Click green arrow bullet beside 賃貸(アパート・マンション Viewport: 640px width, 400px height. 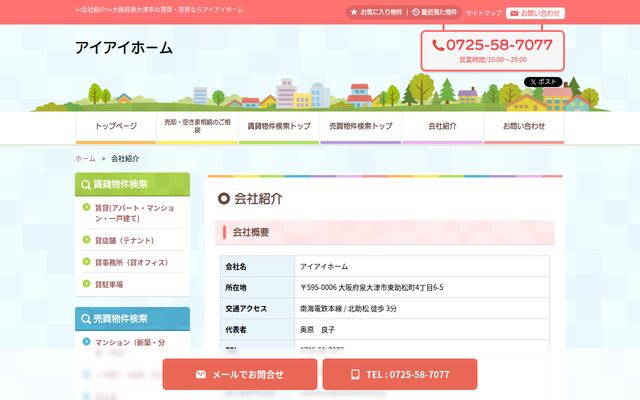click(x=86, y=207)
